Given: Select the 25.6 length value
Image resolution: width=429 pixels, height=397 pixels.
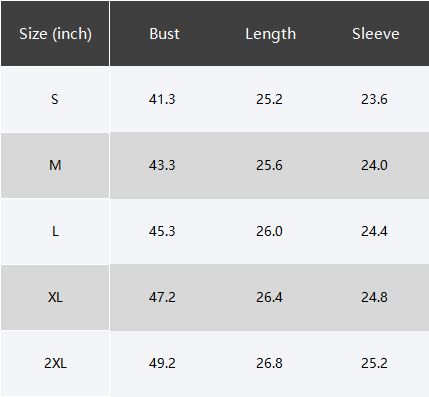Looking at the screenshot, I should click(x=269, y=165).
